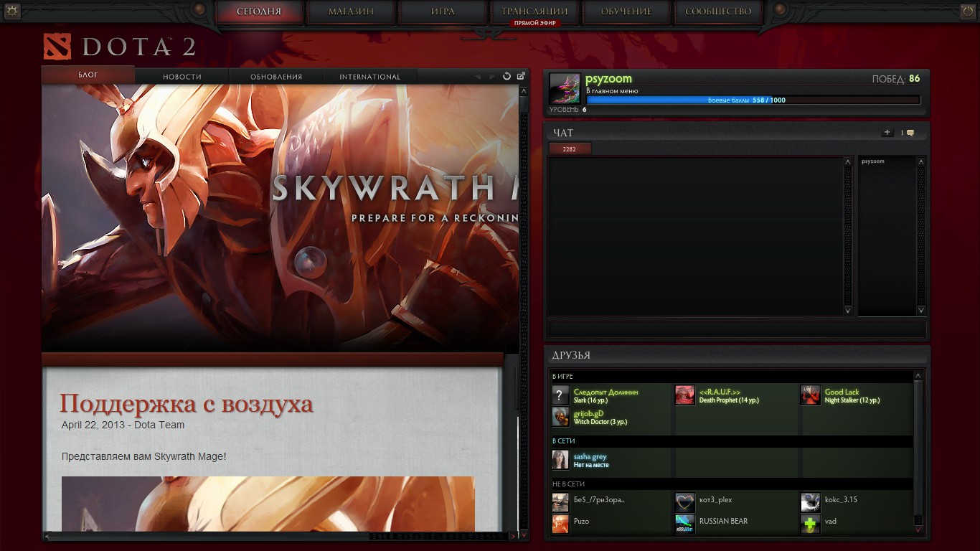Open the Сообщество tab
This screenshot has width=980, height=551.
718,11
